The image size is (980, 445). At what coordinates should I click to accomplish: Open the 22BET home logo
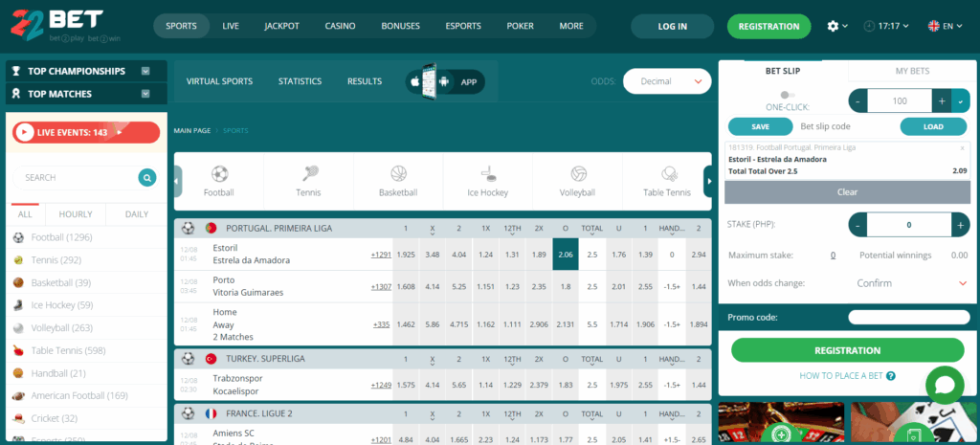point(56,26)
